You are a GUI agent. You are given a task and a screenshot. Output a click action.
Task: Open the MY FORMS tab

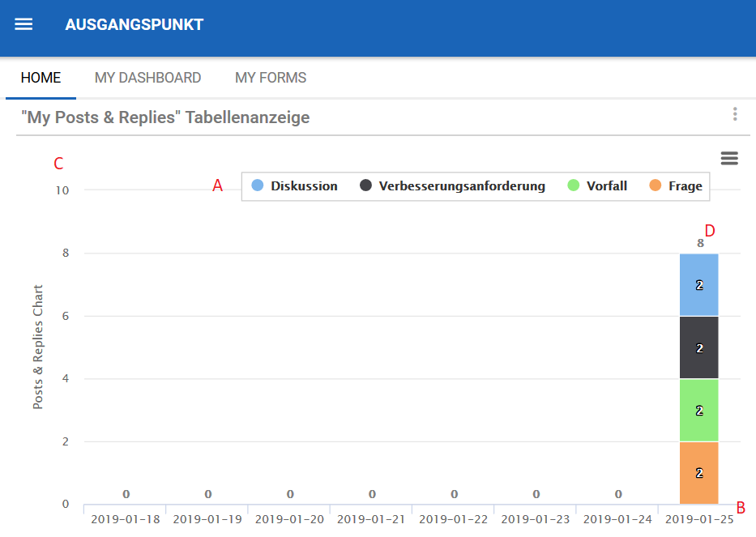(271, 79)
